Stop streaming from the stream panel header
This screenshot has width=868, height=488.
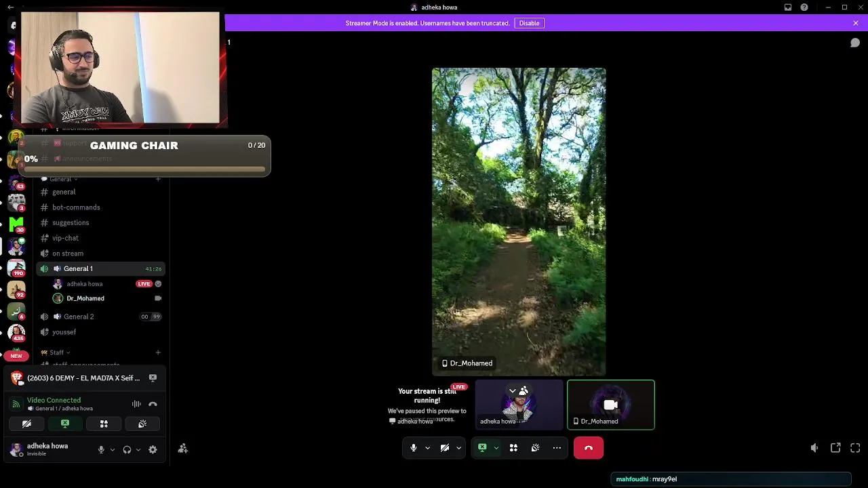pyautogui.click(x=153, y=378)
